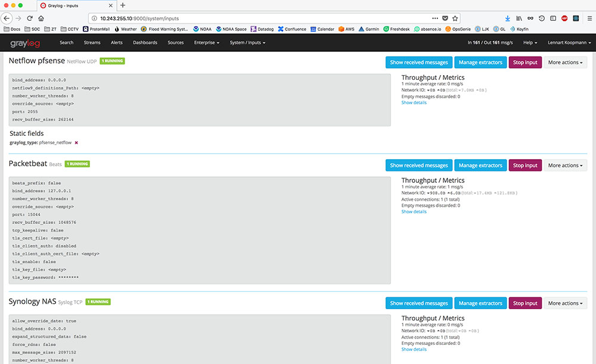Manage extractors for Packetbeat
596x364 pixels.
(480, 165)
